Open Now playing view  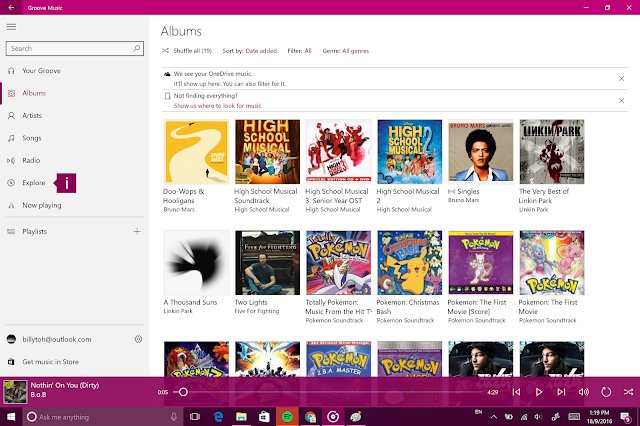point(42,205)
